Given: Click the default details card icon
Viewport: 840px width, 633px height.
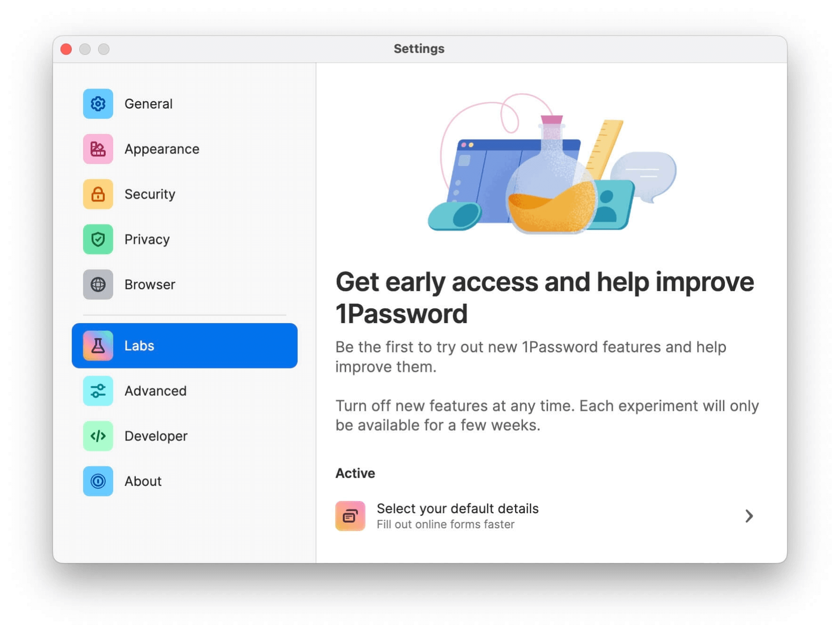Looking at the screenshot, I should [x=350, y=516].
